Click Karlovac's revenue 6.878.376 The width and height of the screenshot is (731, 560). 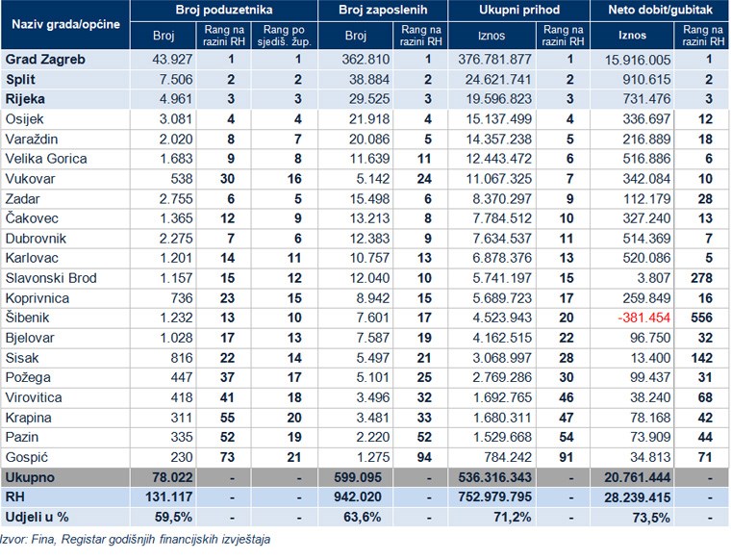pos(502,258)
